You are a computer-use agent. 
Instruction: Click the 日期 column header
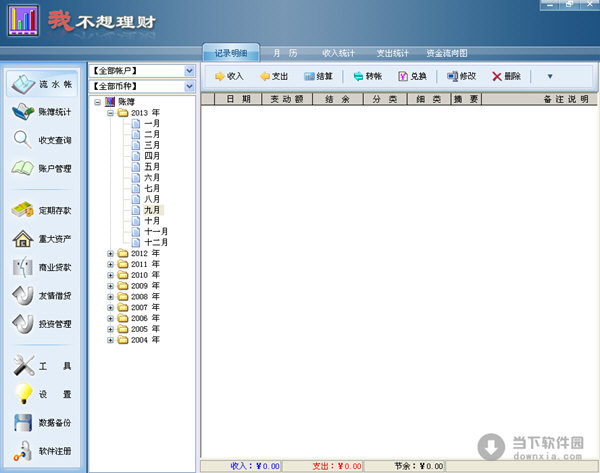[x=238, y=99]
